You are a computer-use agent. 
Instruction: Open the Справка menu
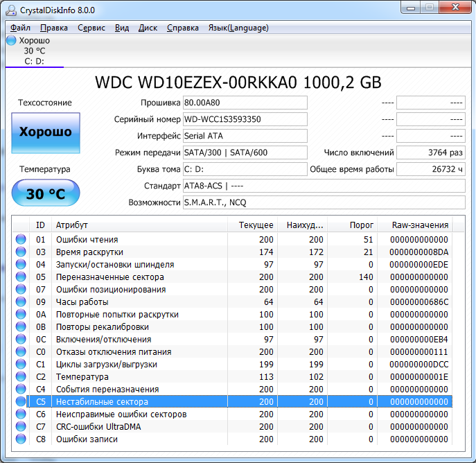(182, 28)
